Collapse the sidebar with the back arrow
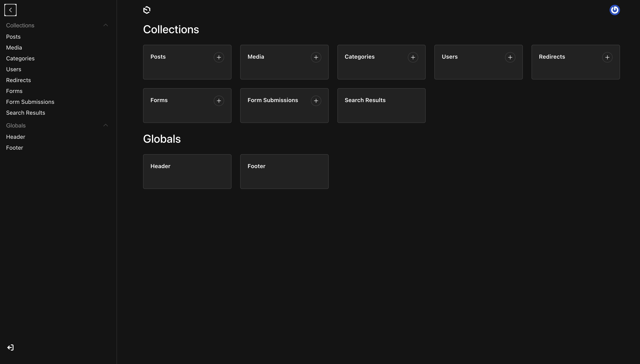The width and height of the screenshot is (640, 364). 10,10
